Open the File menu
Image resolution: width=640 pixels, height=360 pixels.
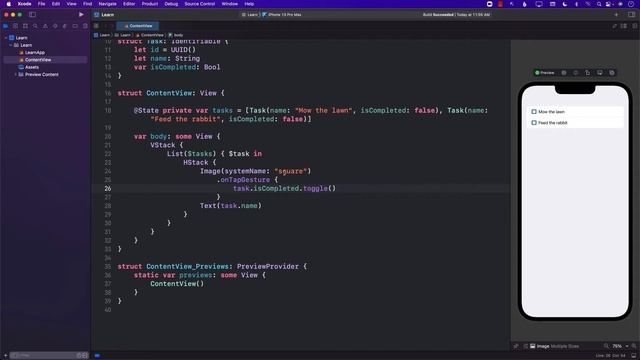tap(41, 4)
